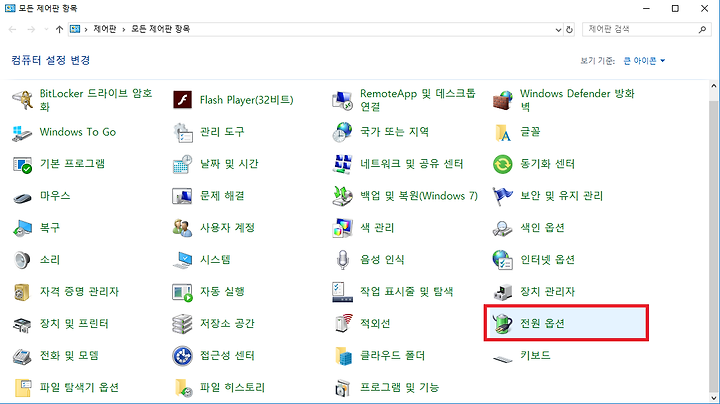Click the scrollbar up arrow

(714, 85)
